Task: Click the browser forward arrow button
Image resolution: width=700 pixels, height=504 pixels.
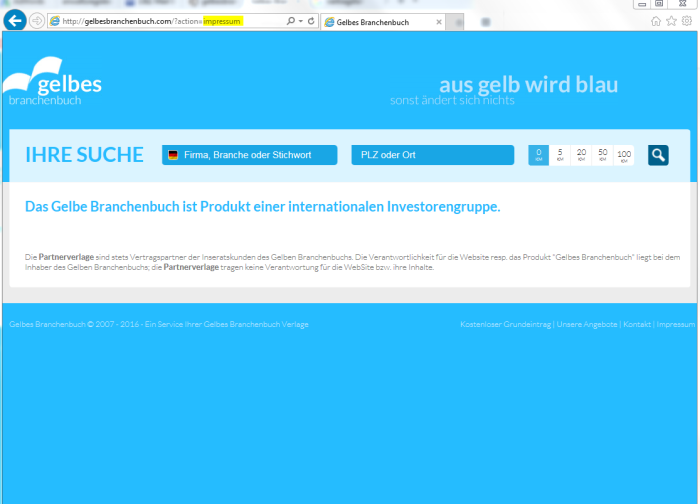Action: coord(37,21)
